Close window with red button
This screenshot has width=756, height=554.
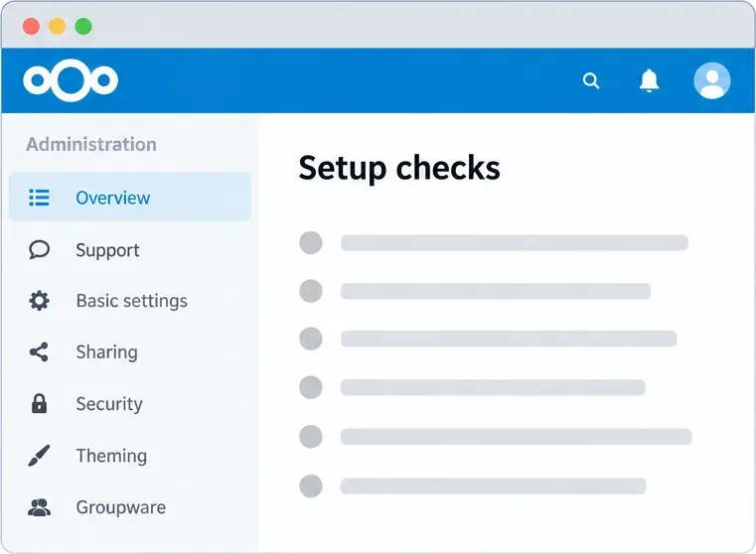click(31, 26)
